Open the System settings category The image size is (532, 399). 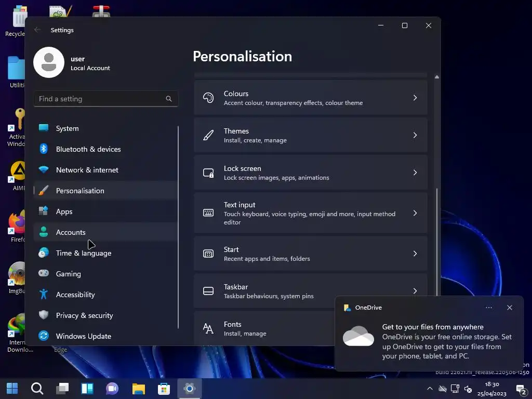[105, 128]
